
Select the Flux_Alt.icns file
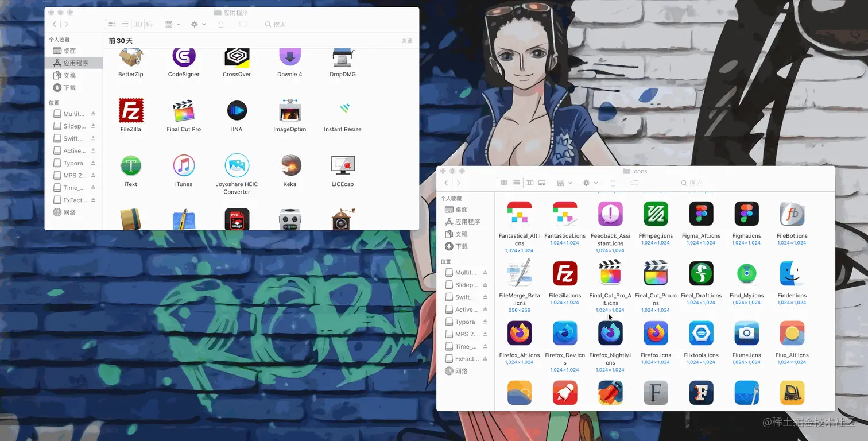[792, 333]
